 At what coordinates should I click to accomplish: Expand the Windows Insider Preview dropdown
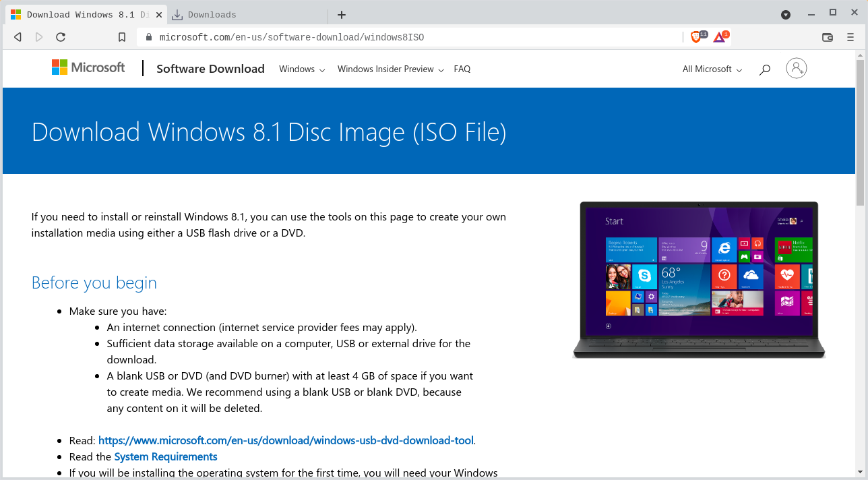[x=391, y=69]
